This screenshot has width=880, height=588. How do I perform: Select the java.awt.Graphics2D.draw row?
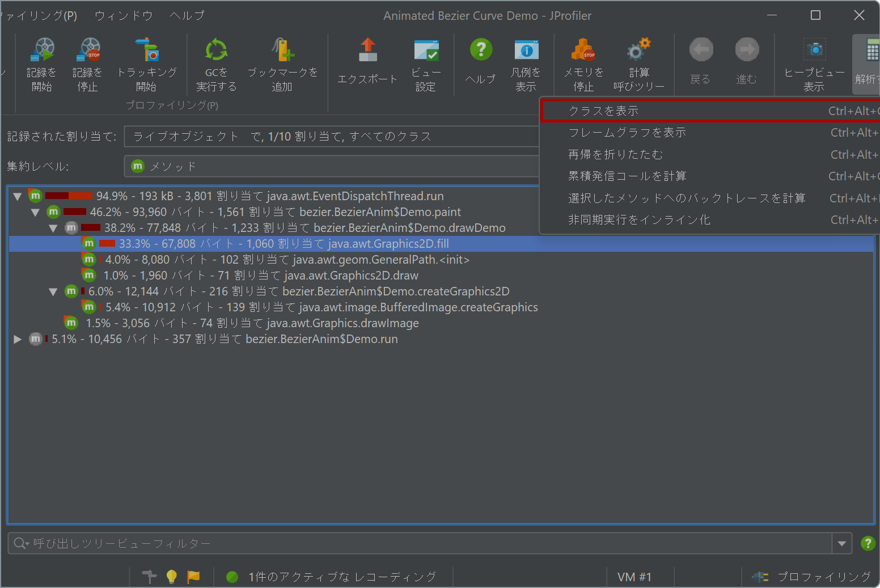pos(441,275)
